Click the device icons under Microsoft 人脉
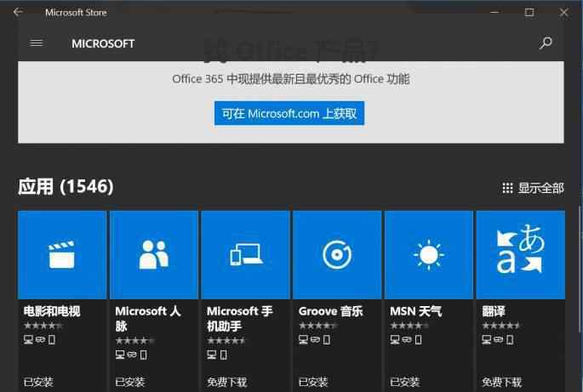Viewport: 583px width, 392px height. coord(131,355)
